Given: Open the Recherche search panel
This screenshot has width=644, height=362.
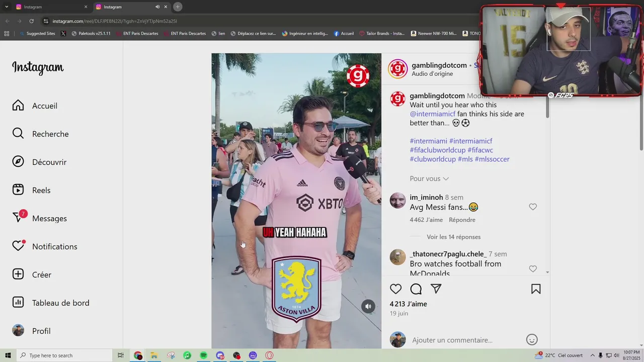Looking at the screenshot, I should coord(40,134).
